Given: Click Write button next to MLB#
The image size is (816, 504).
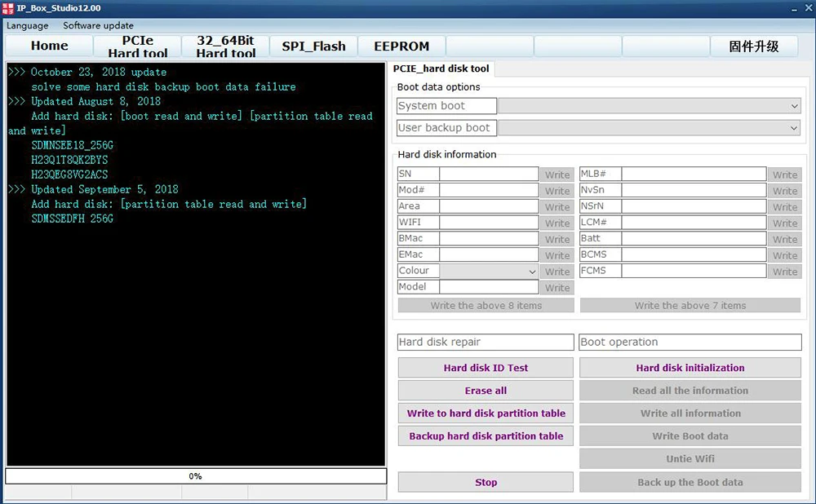Looking at the screenshot, I should point(785,175).
